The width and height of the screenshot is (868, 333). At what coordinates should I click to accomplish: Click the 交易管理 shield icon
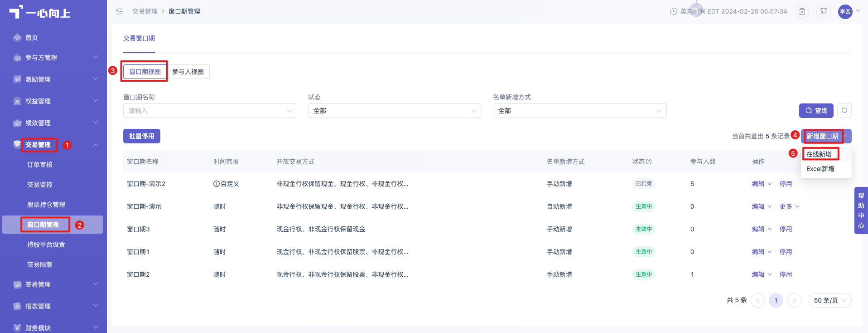pos(17,145)
